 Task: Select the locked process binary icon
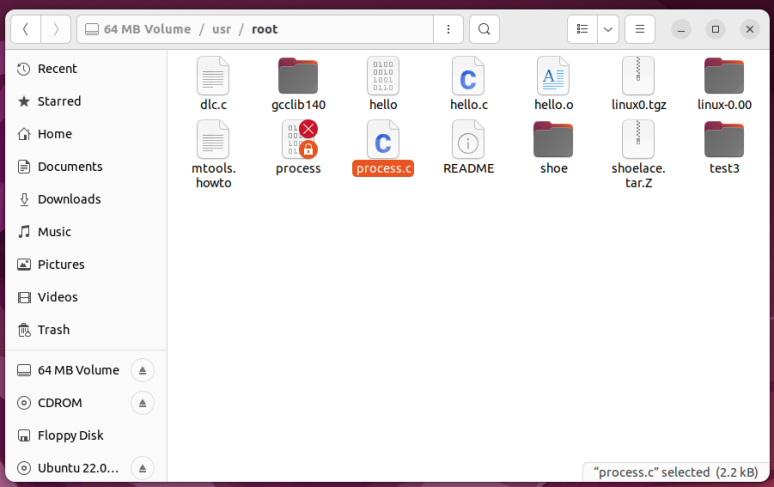(298, 140)
